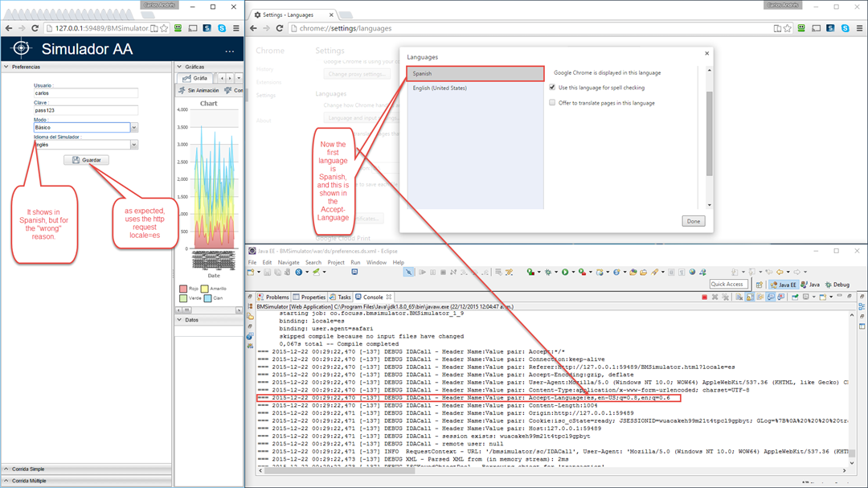Bookmark the BMSimulator page with the star
868x488 pixels.
[x=164, y=28]
